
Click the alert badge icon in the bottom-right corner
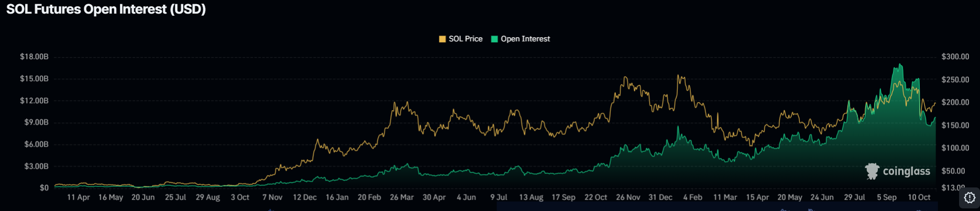(970, 198)
